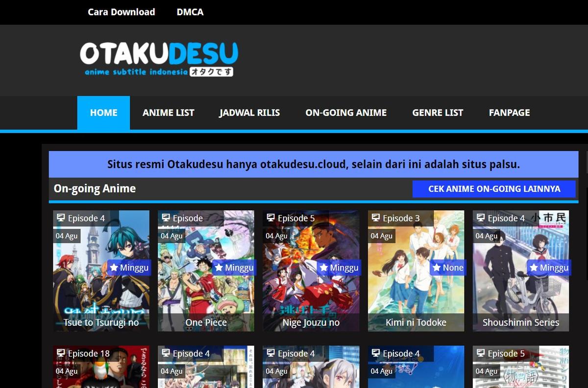Click star icon on Nige Jouzu card
This screenshot has height=388, width=588.
[324, 268]
